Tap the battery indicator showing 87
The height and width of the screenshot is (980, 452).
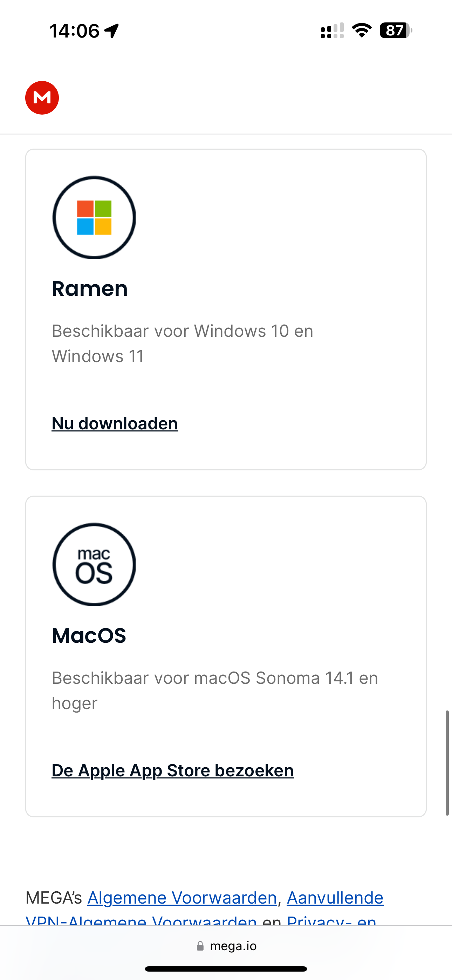tap(396, 30)
